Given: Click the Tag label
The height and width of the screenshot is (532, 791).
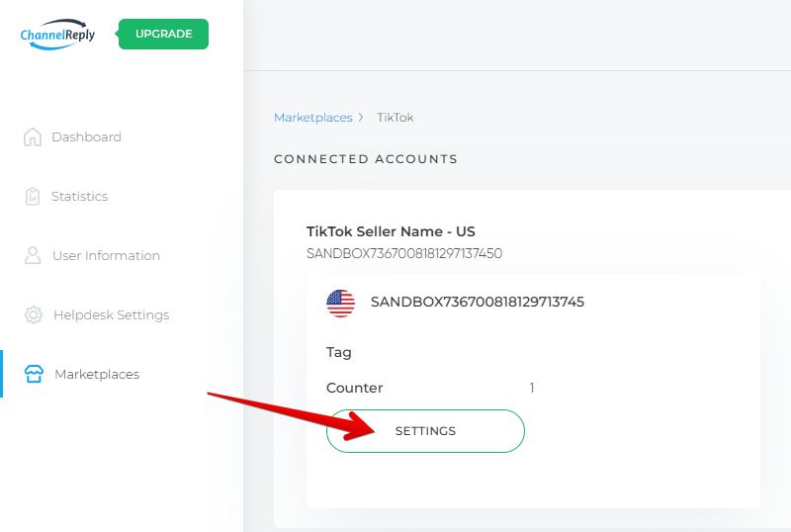Looking at the screenshot, I should 339,352.
